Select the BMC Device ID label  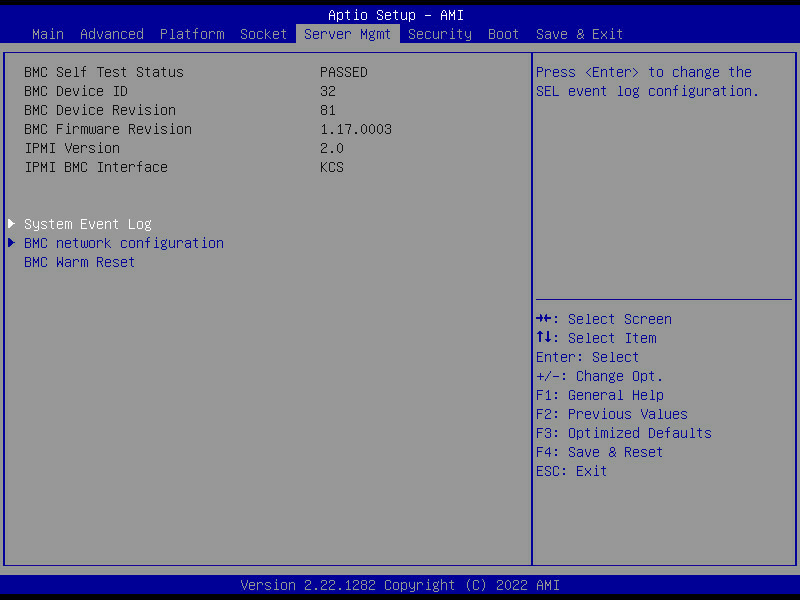coord(76,91)
